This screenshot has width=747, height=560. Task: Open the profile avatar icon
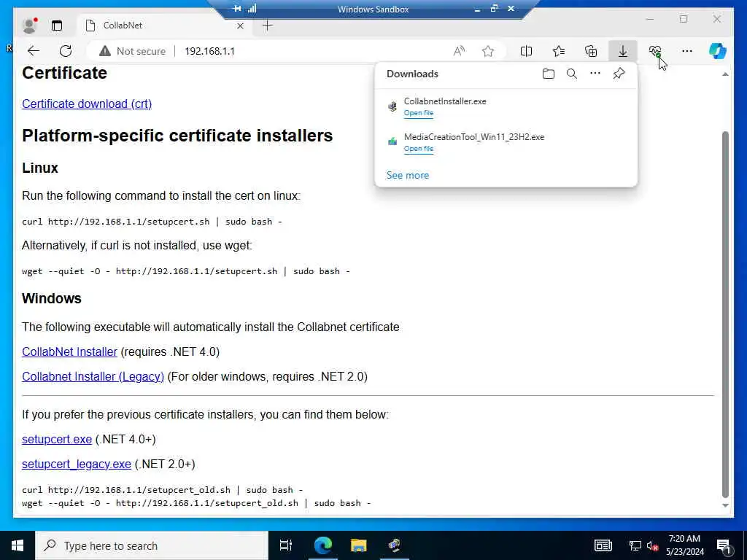pos(29,26)
